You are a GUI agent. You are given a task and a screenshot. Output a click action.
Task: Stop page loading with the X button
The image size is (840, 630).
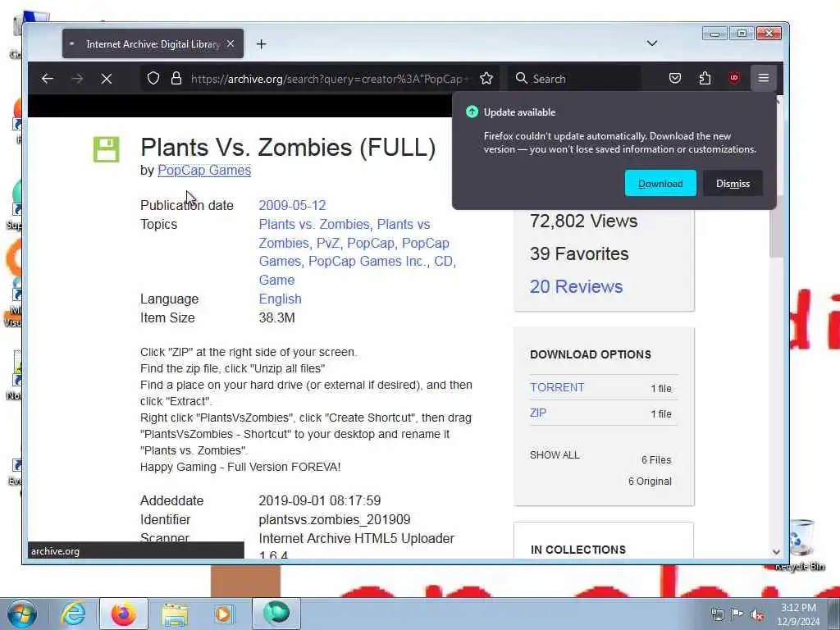(x=107, y=79)
